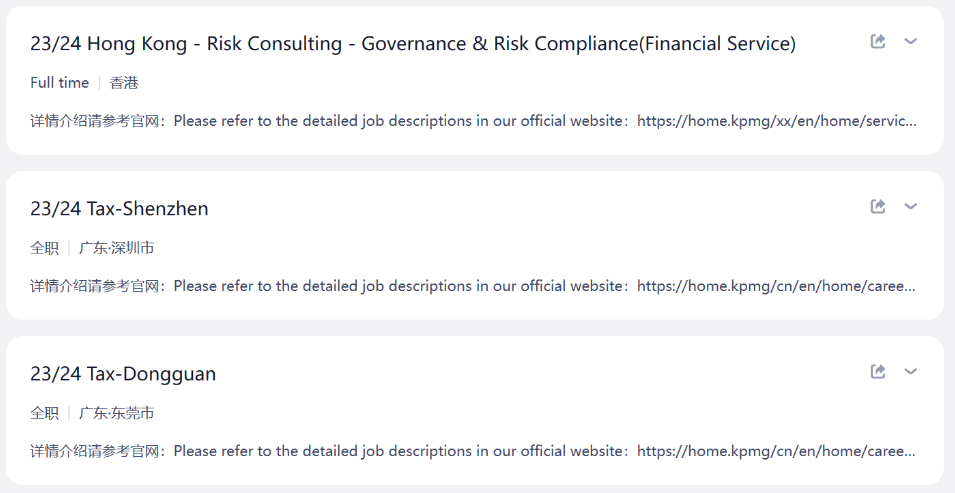Screen dimensions: 955x493
Task: Click the Full time label
Action: point(60,83)
